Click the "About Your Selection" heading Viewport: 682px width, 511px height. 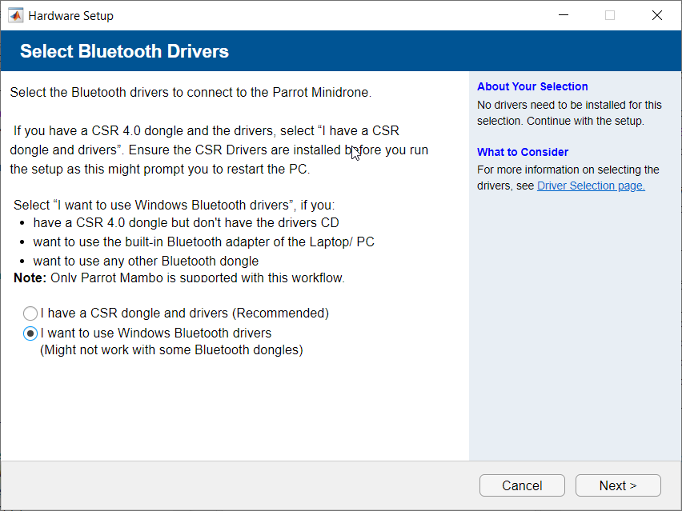click(532, 87)
